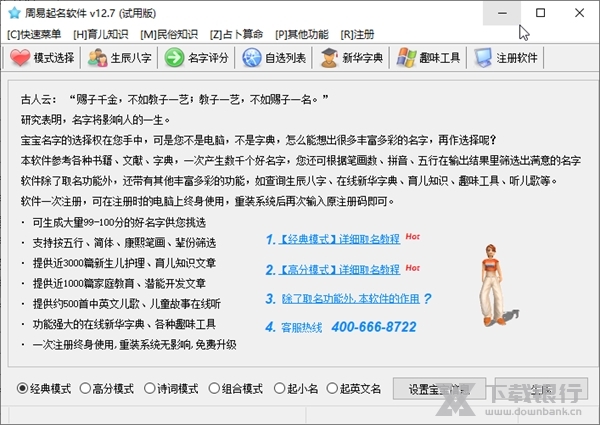
Task: Click the heart icon for 模式选择
Action: click(20, 58)
